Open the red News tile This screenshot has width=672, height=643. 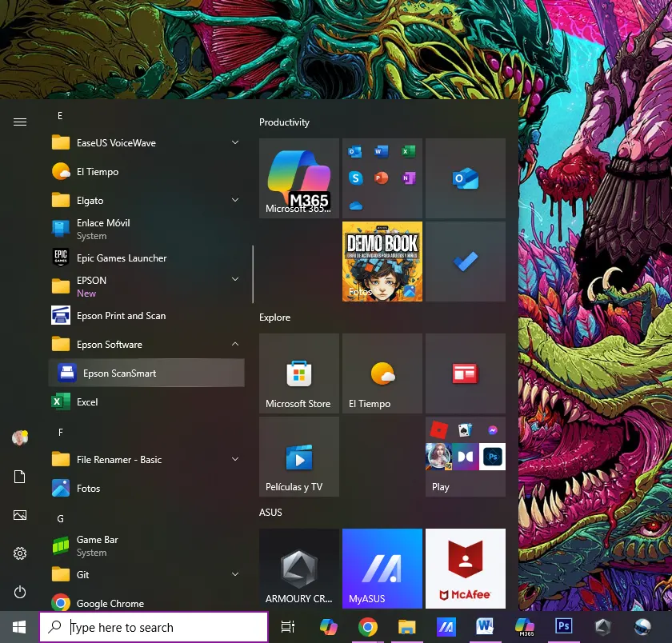[x=466, y=373]
